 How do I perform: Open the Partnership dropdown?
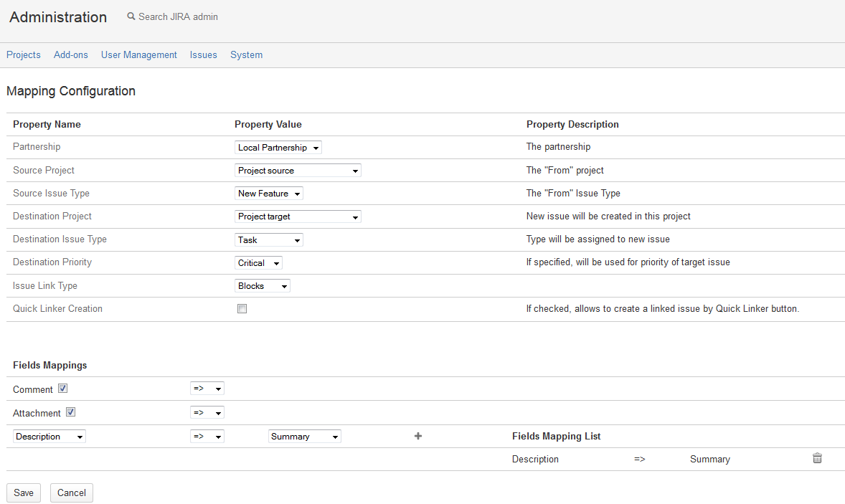click(278, 148)
